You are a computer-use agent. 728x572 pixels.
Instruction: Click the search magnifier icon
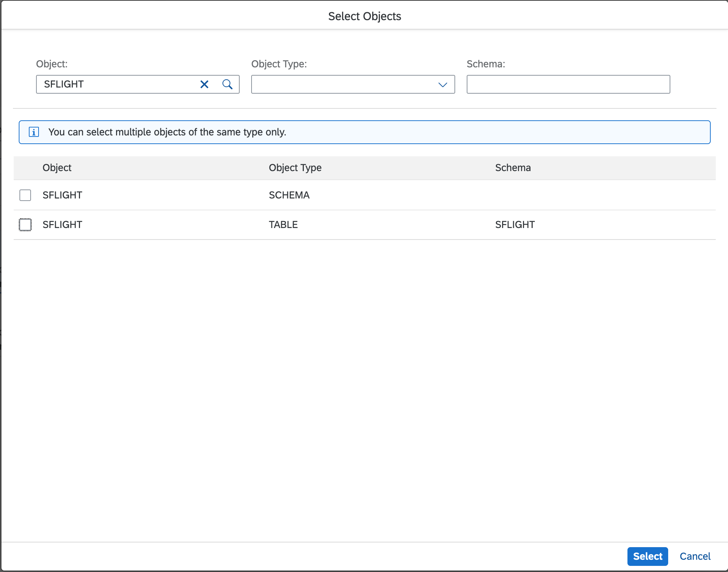[227, 84]
